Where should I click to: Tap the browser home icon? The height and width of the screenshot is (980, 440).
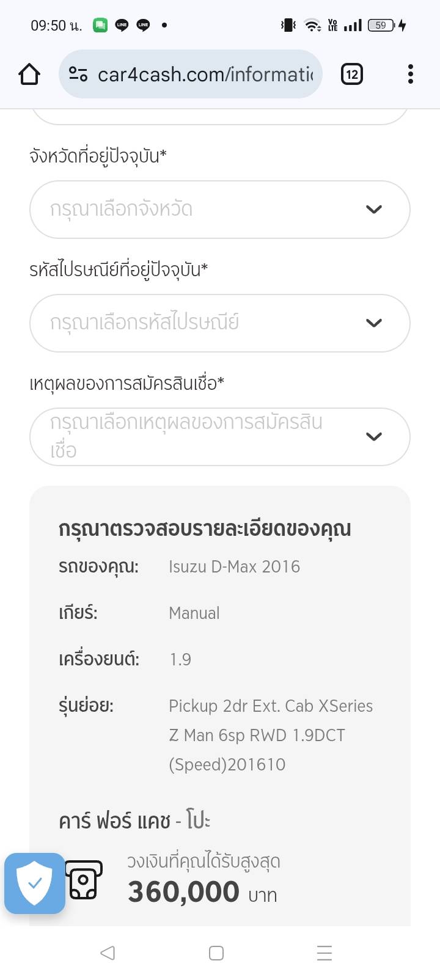(29, 75)
